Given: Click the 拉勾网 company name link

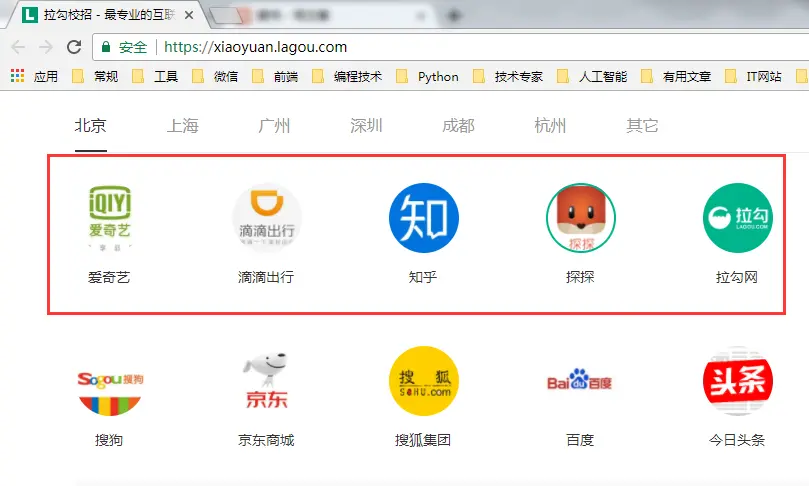Looking at the screenshot, I should click(x=737, y=277).
